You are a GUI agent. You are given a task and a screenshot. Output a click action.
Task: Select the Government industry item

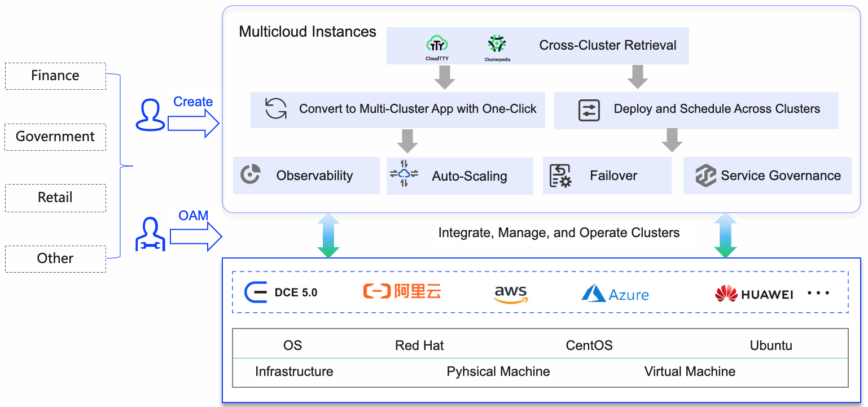(x=55, y=137)
